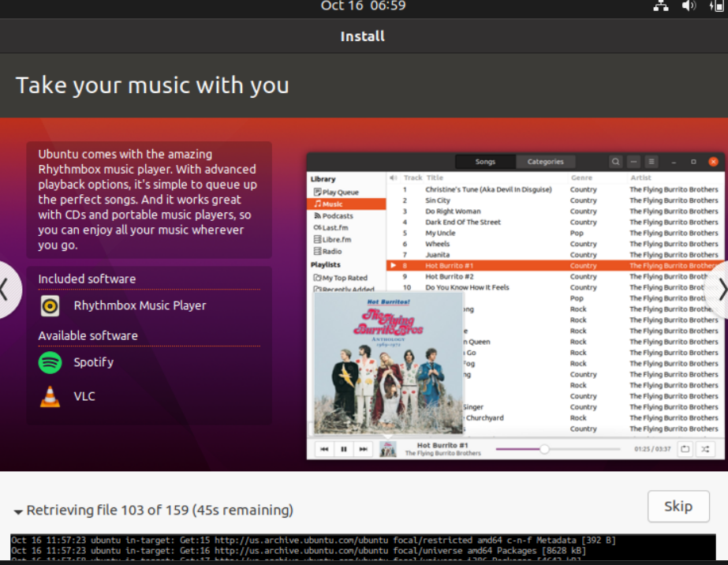The width and height of the screenshot is (728, 565).
Task: Open the volume speaker icon in top bar
Action: click(x=688, y=6)
